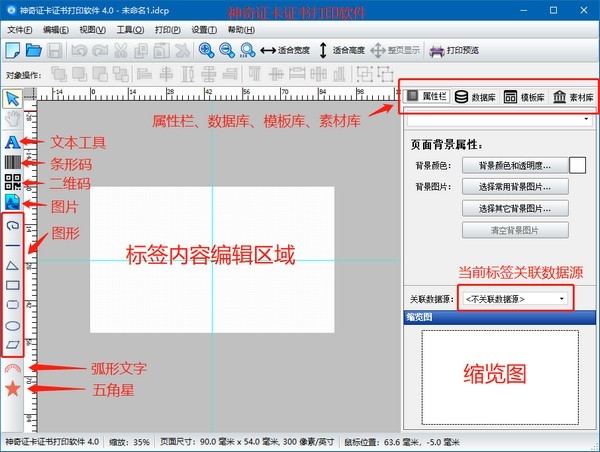Click the 选择常用背景图片 button

pyautogui.click(x=514, y=186)
